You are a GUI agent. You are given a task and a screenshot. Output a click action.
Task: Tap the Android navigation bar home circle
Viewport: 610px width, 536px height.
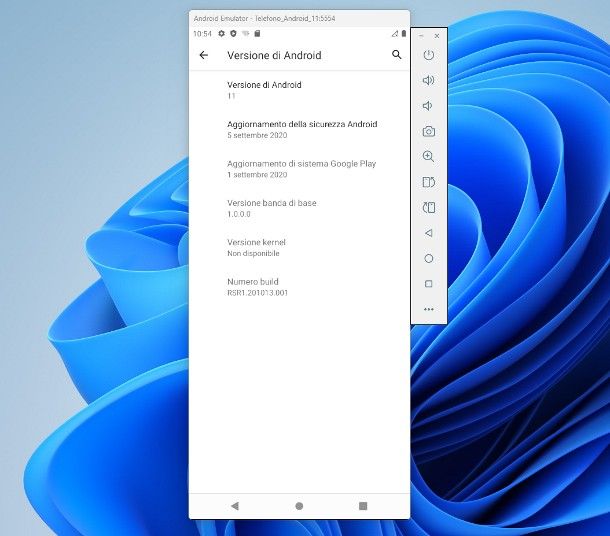point(299,506)
